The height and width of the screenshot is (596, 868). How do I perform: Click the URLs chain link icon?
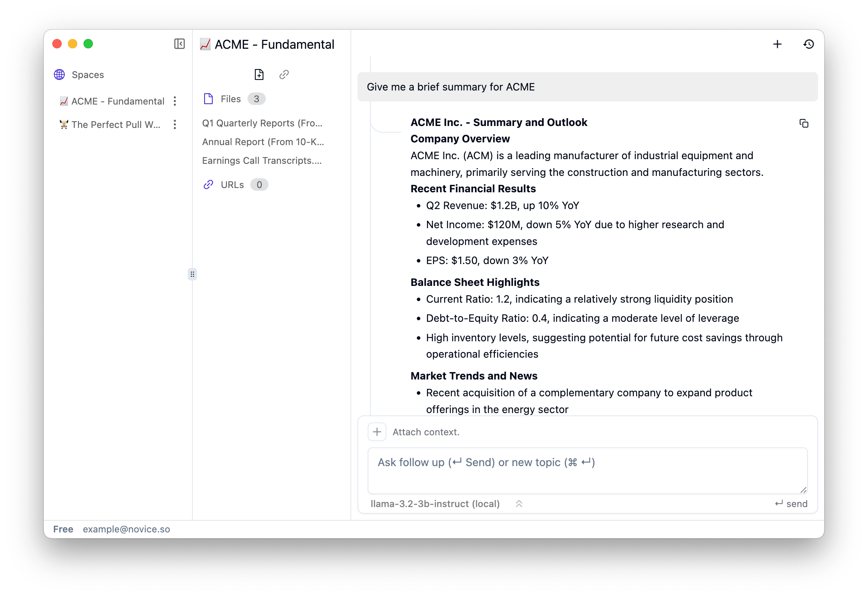tap(208, 185)
